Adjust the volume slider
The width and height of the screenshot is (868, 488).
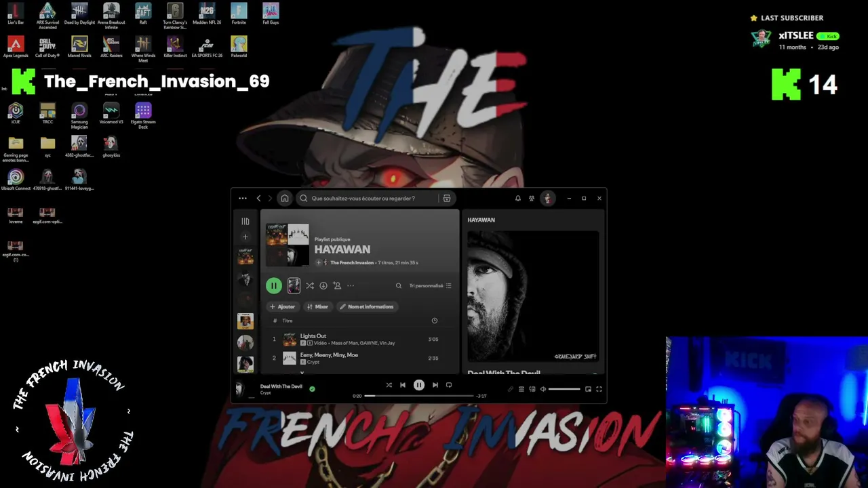(564, 389)
